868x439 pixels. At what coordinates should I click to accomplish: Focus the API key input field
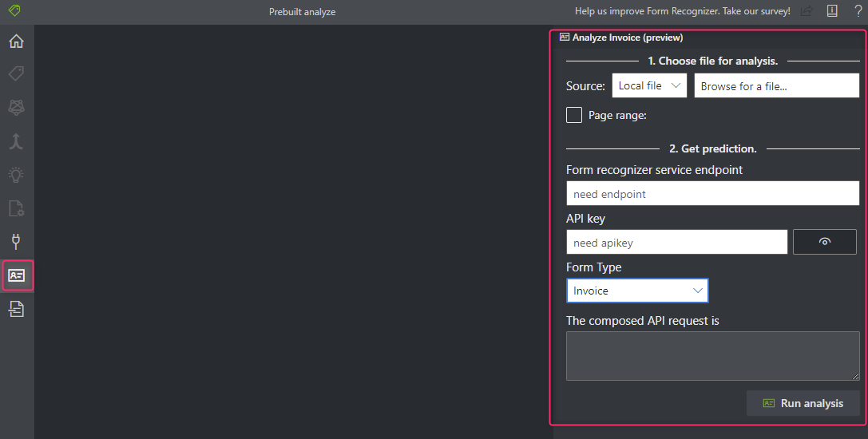(x=676, y=243)
